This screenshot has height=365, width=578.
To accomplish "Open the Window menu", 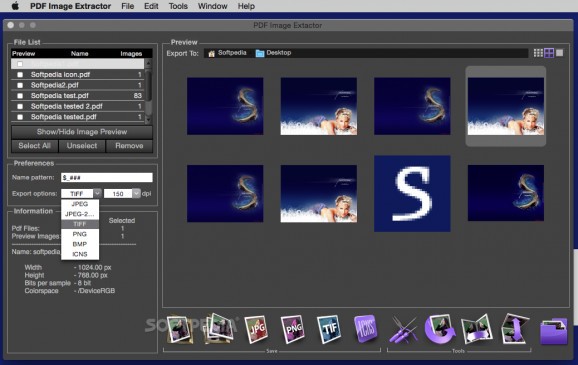I will (213, 6).
